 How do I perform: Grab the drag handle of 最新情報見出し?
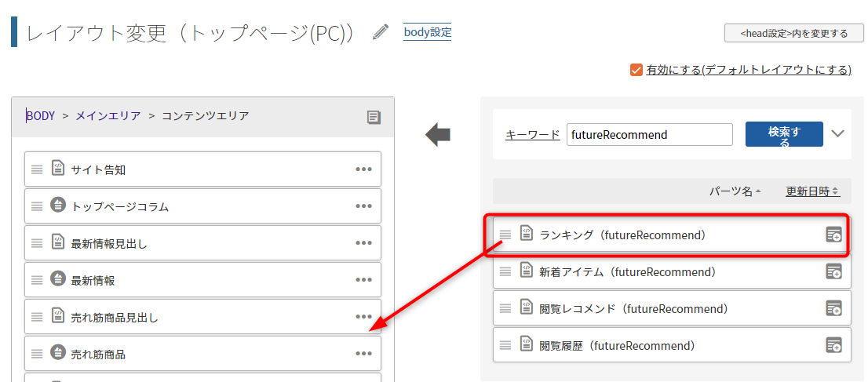tap(37, 243)
